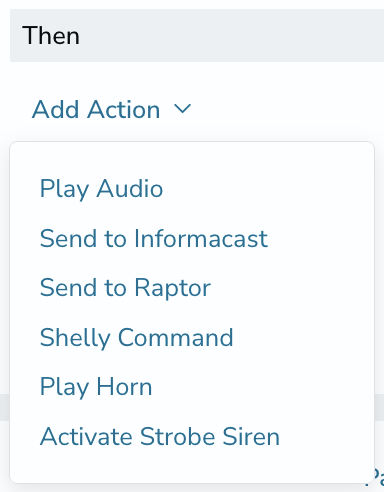384x492 pixels.
Task: Select the Shelly Command action
Action: [136, 337]
